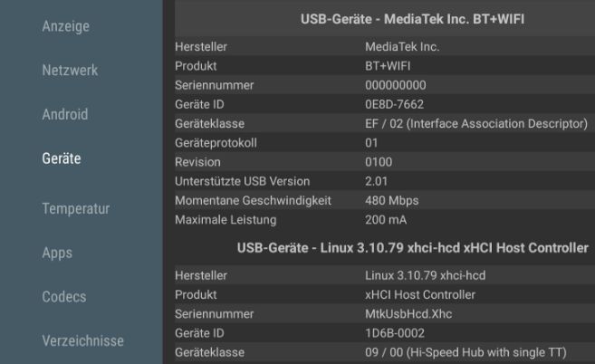
Task: Go to the Android section
Action: [x=65, y=114]
